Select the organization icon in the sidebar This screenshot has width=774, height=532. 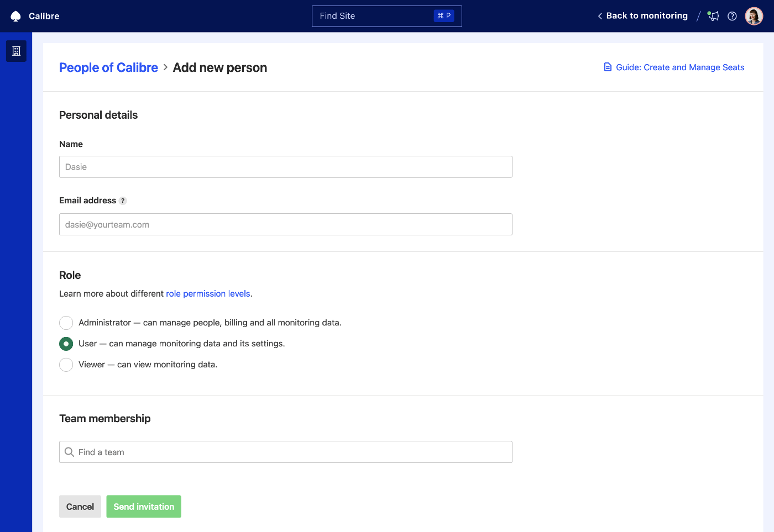pyautogui.click(x=15, y=51)
